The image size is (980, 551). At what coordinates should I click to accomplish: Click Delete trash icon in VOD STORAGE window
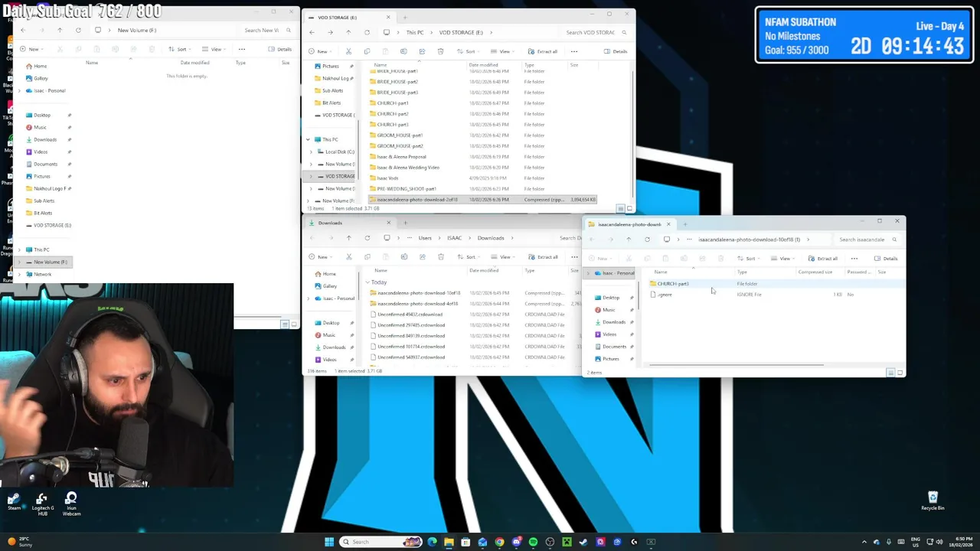[x=440, y=51]
